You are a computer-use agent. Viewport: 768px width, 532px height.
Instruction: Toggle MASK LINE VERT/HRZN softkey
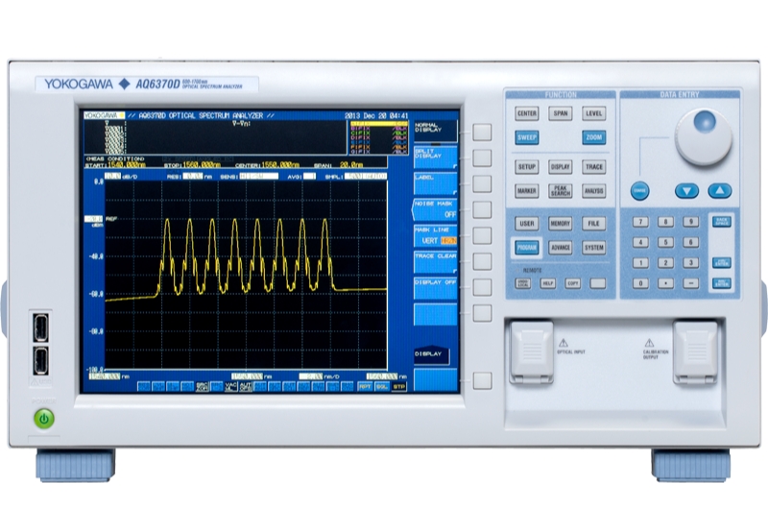point(435,235)
